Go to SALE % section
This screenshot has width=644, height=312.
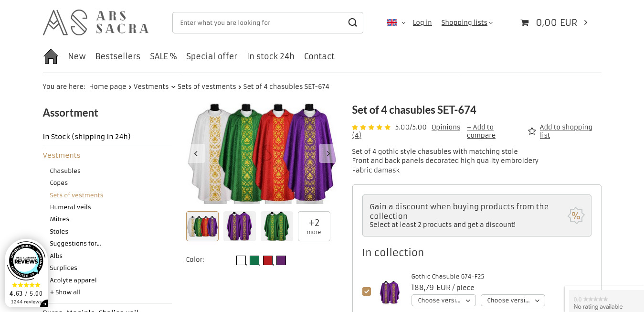pyautogui.click(x=163, y=56)
